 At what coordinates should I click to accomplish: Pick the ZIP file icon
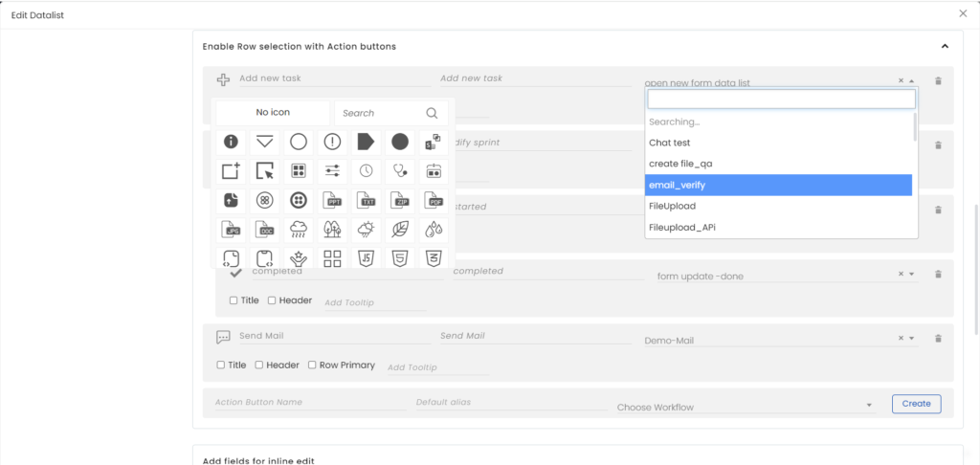pyautogui.click(x=400, y=201)
